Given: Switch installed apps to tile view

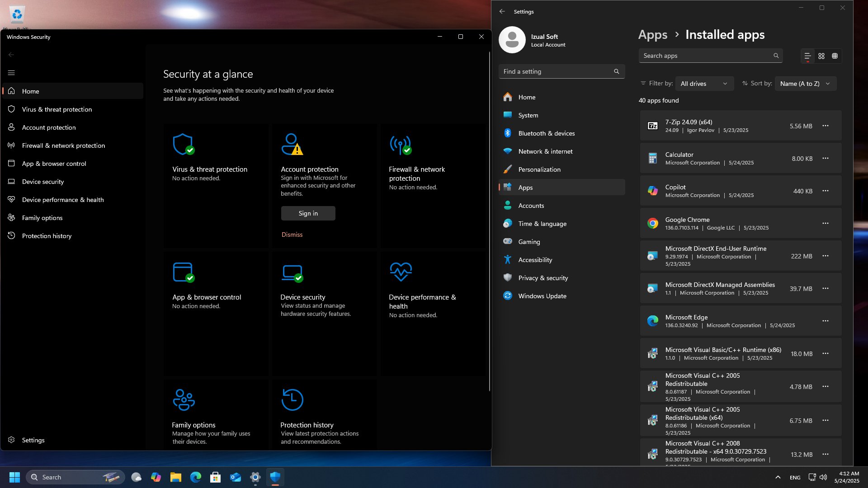Looking at the screenshot, I should (835, 56).
